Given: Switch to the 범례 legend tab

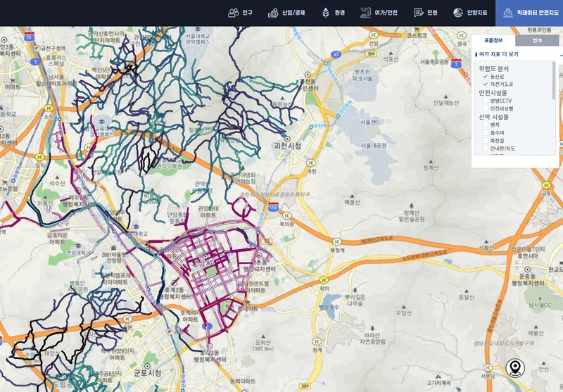Looking at the screenshot, I should pos(537,41).
